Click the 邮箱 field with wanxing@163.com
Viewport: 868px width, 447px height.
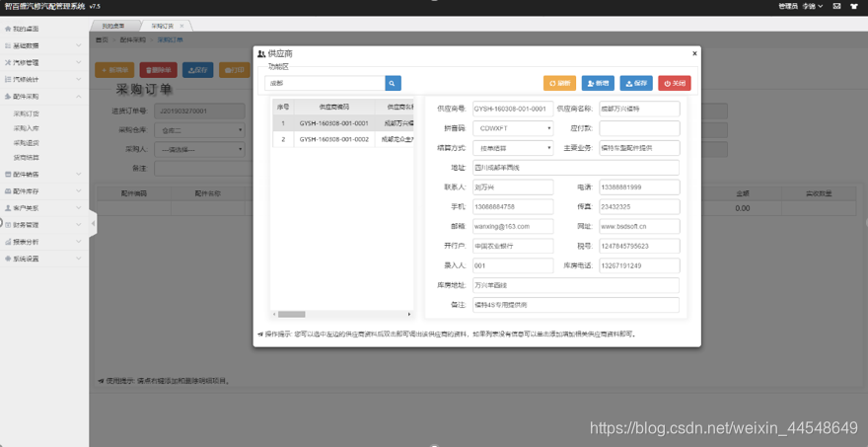tap(513, 227)
